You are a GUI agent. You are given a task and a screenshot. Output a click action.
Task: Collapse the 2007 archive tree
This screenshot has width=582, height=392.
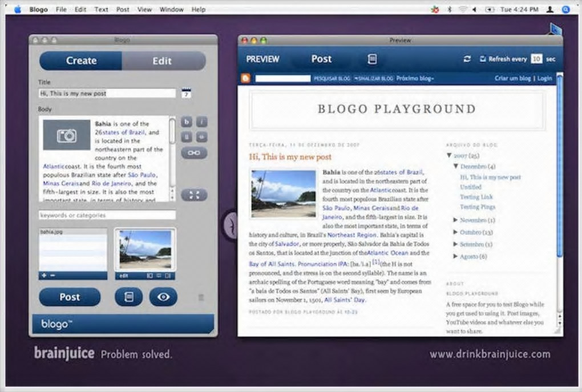click(x=449, y=155)
